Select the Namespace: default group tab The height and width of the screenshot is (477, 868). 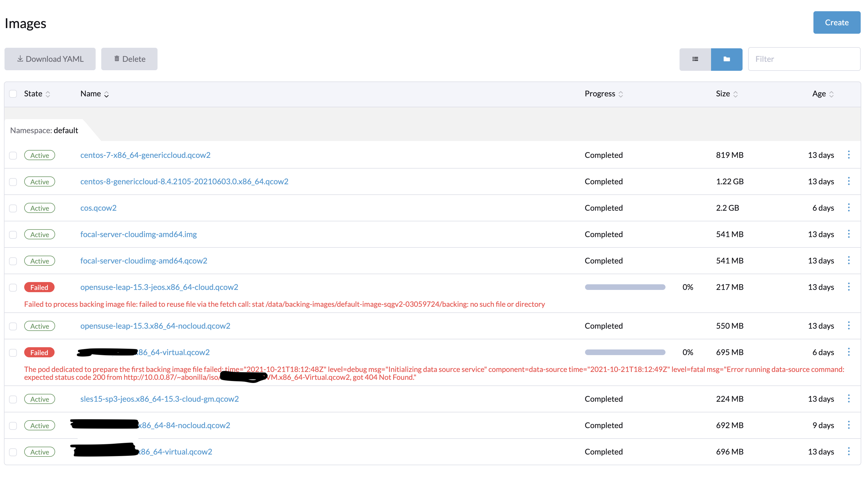[x=44, y=130]
